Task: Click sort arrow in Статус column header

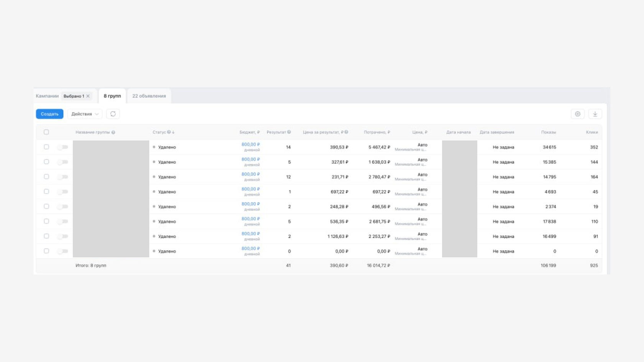Action: 173,132
